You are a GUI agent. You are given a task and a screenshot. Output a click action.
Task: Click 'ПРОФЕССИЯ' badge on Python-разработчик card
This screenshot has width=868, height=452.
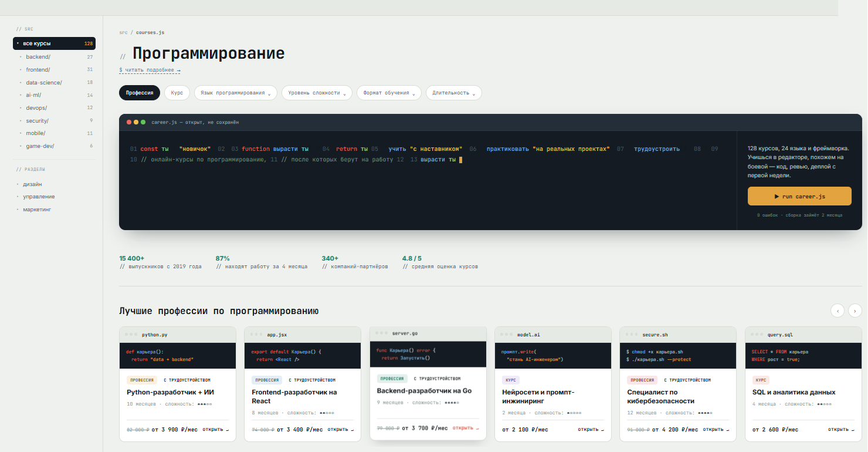[142, 380]
